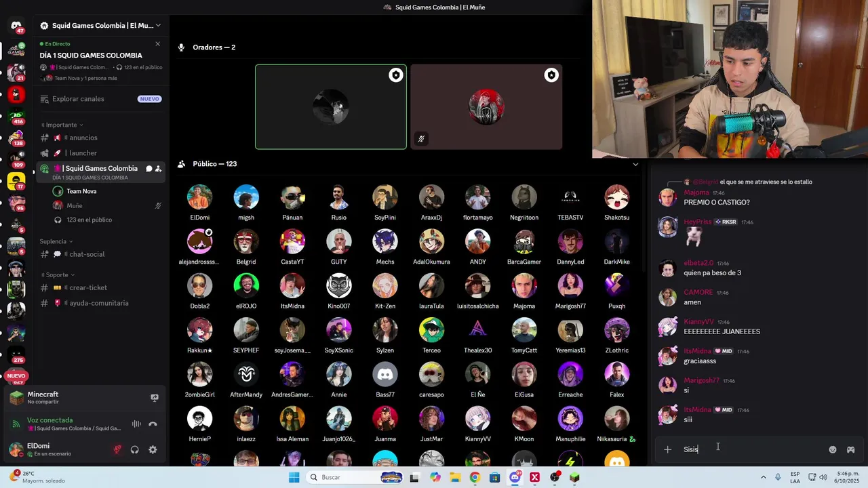
Task: Toggle microphone mute for ElDomi
Action: click(x=117, y=449)
